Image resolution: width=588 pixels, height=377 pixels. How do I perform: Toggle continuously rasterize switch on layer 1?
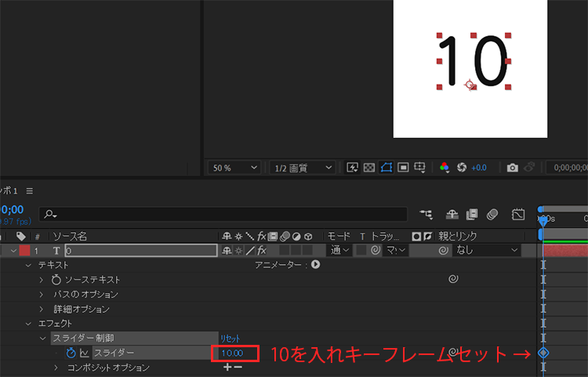238,250
